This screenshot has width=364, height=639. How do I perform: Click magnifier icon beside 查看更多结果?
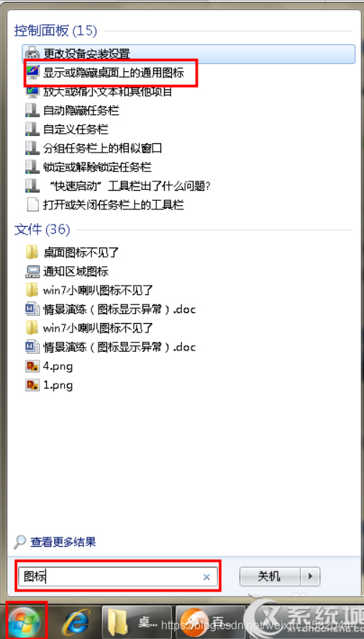(x=20, y=542)
